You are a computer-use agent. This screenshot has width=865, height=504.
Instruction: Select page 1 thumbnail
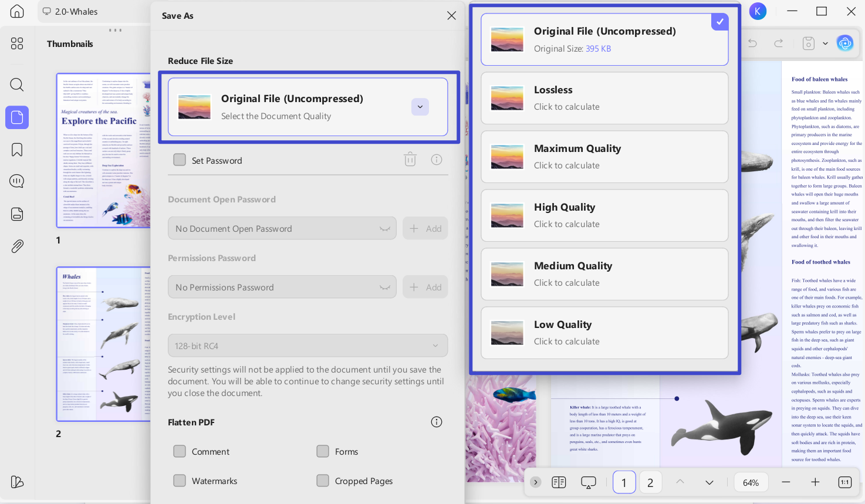pyautogui.click(x=103, y=150)
